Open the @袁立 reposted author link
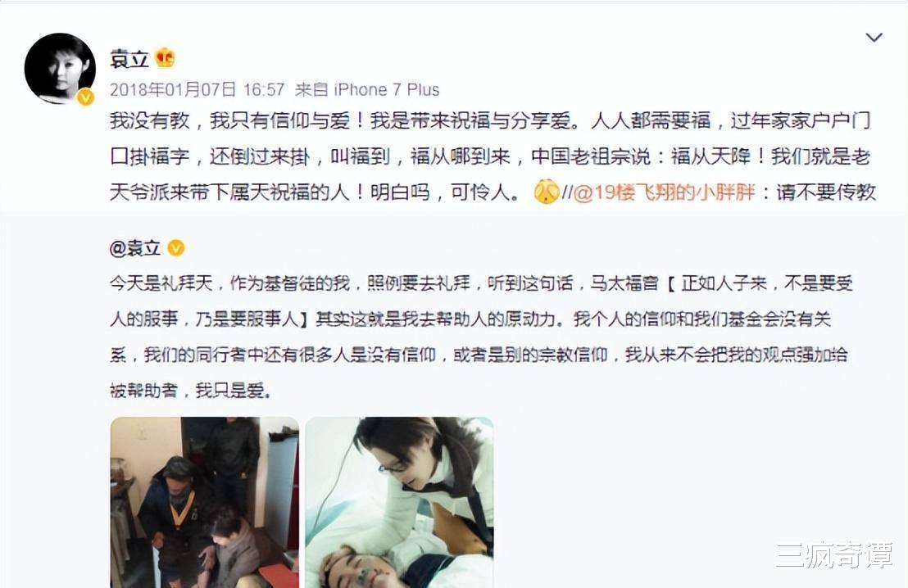Viewport: 908px width, 588px height. tap(135, 248)
